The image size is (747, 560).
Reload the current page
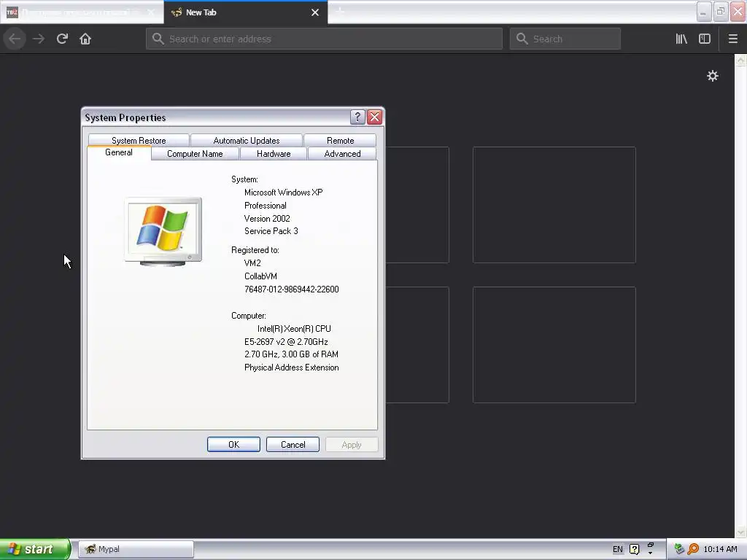[62, 39]
